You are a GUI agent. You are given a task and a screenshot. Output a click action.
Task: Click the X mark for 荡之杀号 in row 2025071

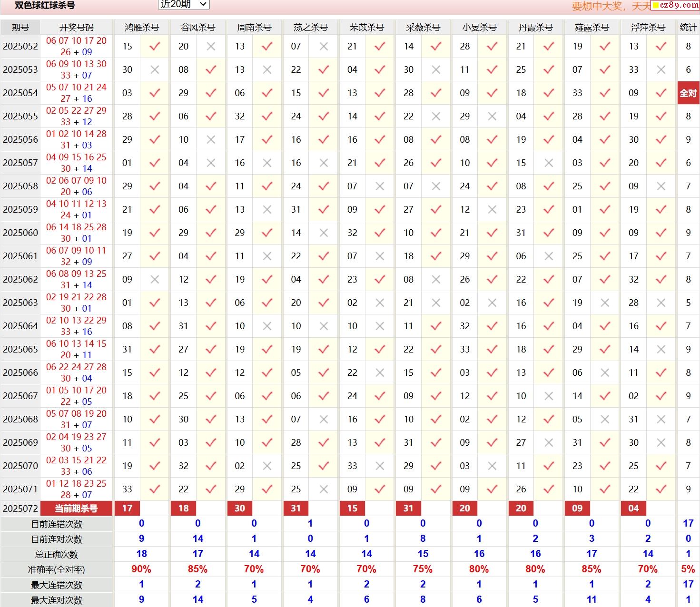[x=324, y=489]
